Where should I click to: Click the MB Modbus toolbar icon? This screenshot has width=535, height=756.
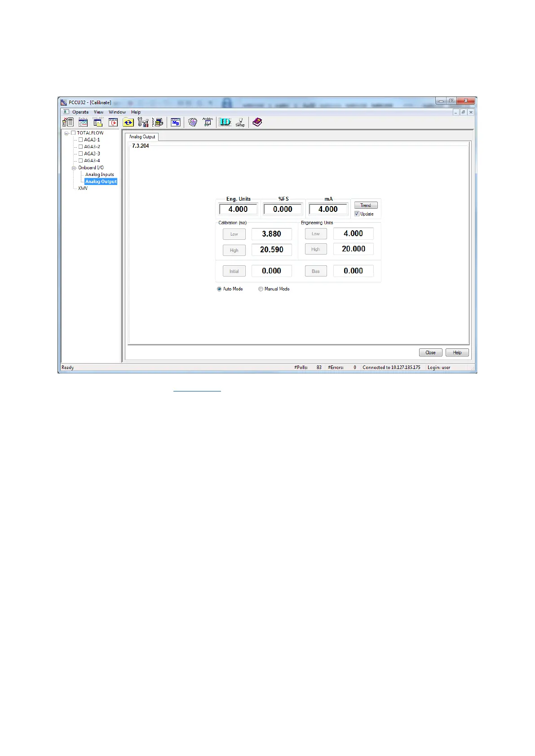pyautogui.click(x=176, y=122)
